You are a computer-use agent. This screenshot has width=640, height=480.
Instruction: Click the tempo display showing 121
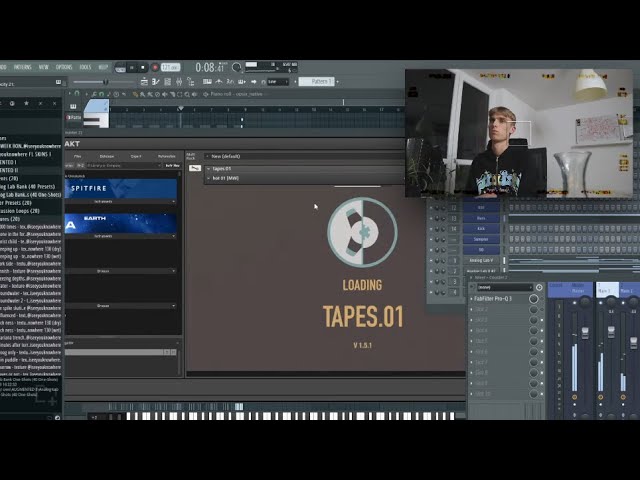171,67
